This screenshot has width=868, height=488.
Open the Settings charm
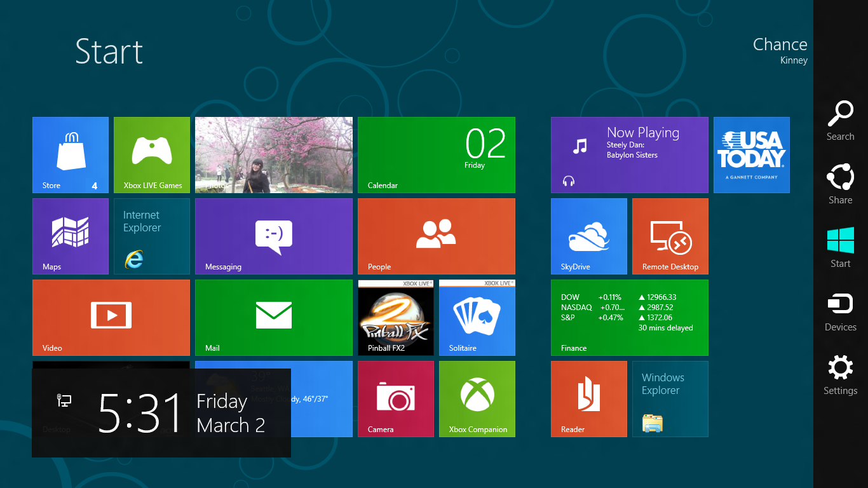[x=840, y=375]
